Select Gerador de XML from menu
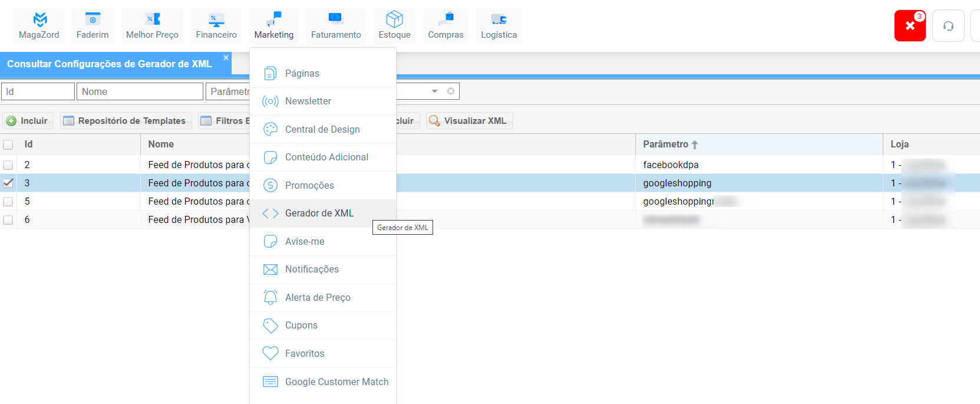Viewport: 980px width, 404px height. 319,213
